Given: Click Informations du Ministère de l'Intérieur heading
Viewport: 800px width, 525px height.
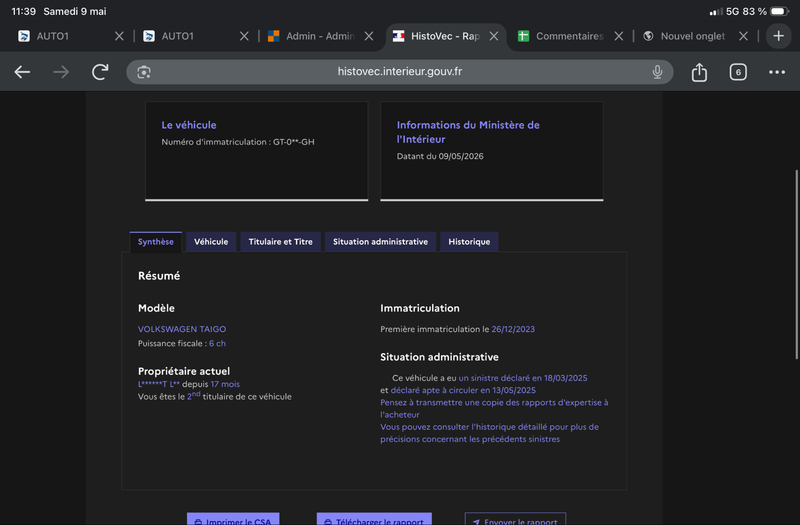Looking at the screenshot, I should [x=468, y=132].
